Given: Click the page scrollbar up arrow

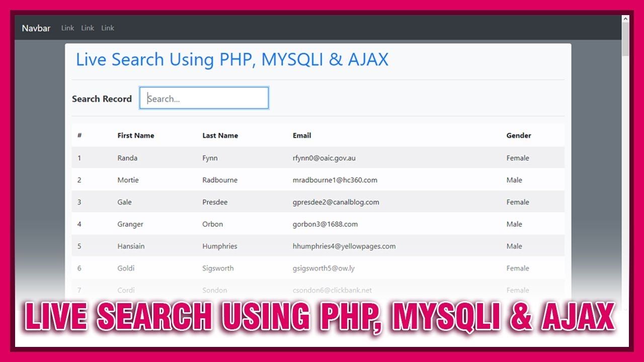Looking at the screenshot, I should pyautogui.click(x=625, y=19).
